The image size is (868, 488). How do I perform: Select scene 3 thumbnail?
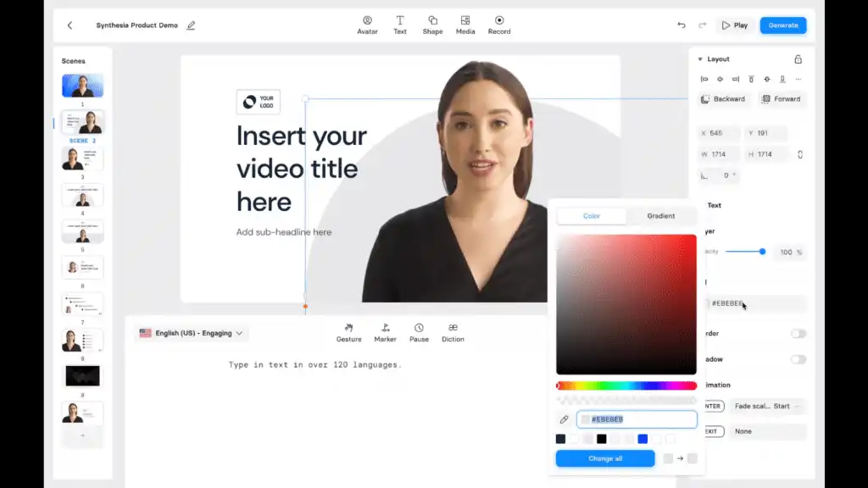pos(82,158)
